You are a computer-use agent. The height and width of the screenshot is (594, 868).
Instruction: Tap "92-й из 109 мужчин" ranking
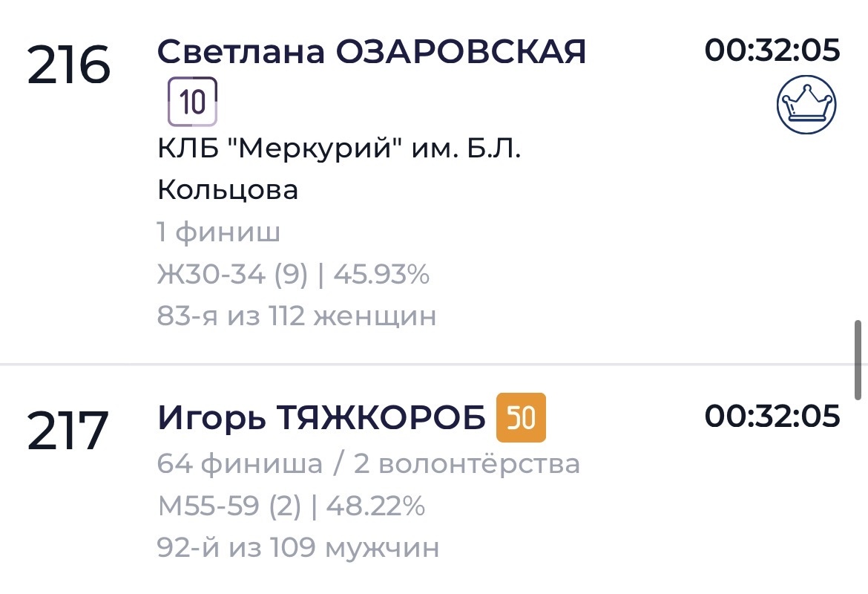(x=298, y=549)
